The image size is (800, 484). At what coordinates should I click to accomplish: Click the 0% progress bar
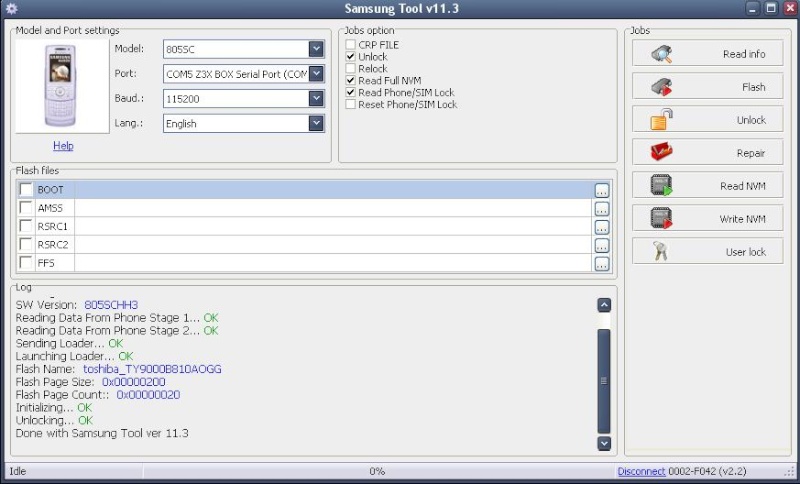378,471
